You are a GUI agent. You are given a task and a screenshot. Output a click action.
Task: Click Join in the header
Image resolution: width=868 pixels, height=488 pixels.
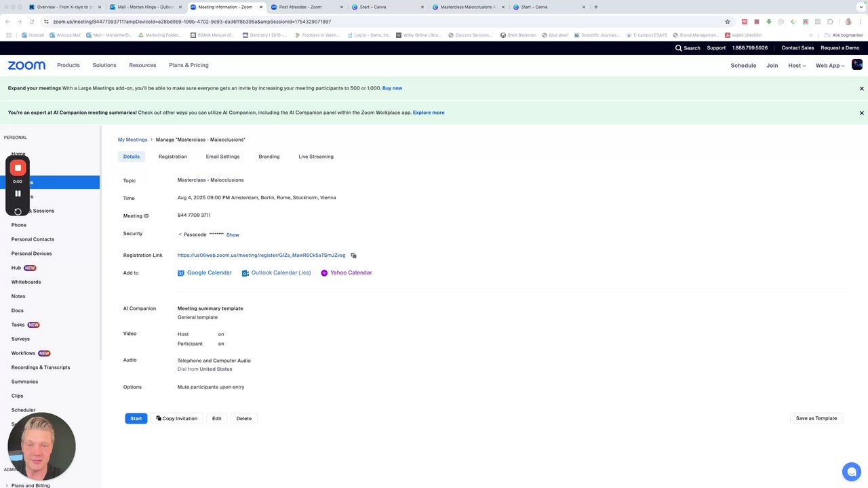tap(772, 66)
